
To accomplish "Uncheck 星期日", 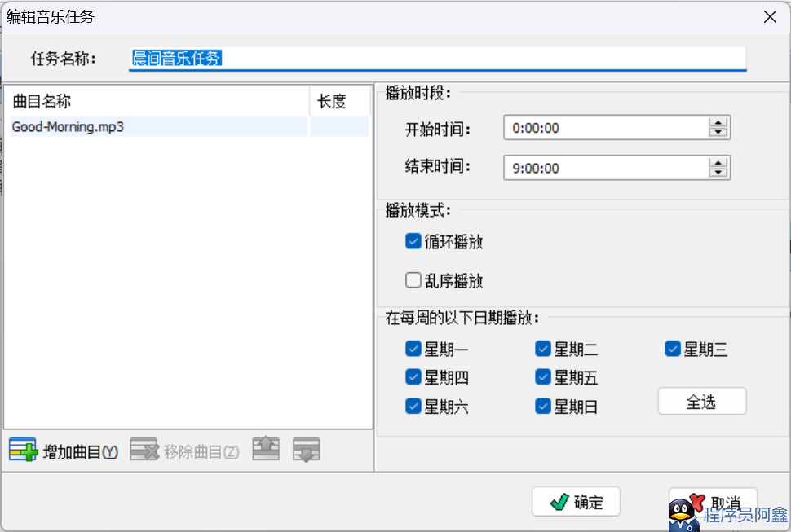I will (543, 406).
